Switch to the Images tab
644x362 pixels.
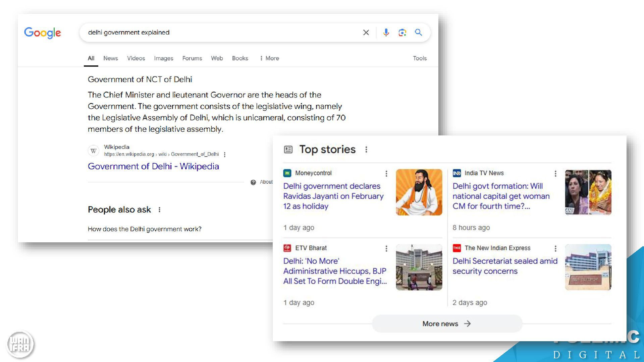click(x=163, y=58)
